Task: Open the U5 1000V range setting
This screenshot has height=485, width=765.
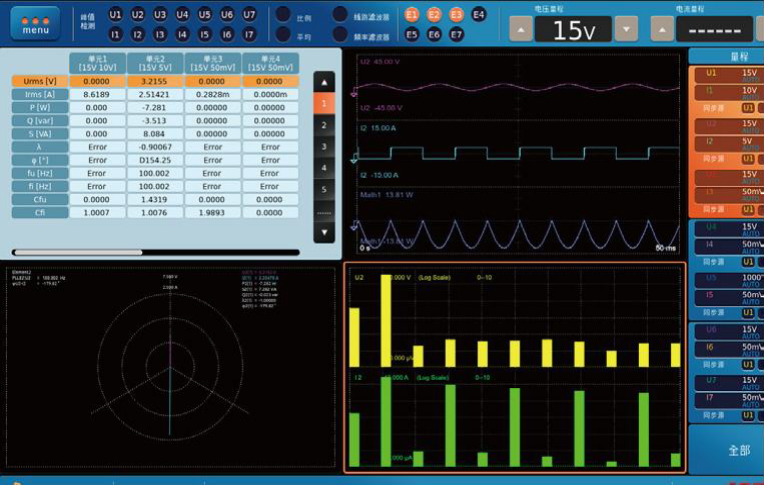Action: pos(728,280)
